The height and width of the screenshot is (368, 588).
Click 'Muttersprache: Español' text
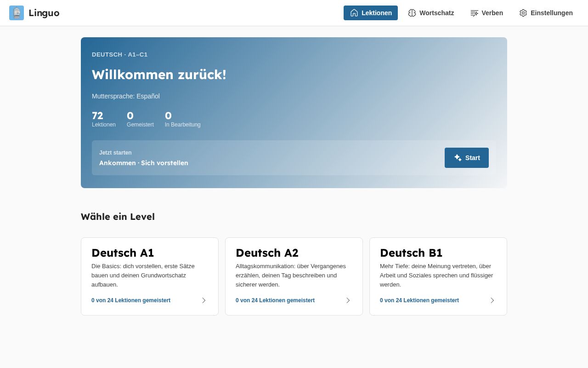pyautogui.click(x=126, y=96)
